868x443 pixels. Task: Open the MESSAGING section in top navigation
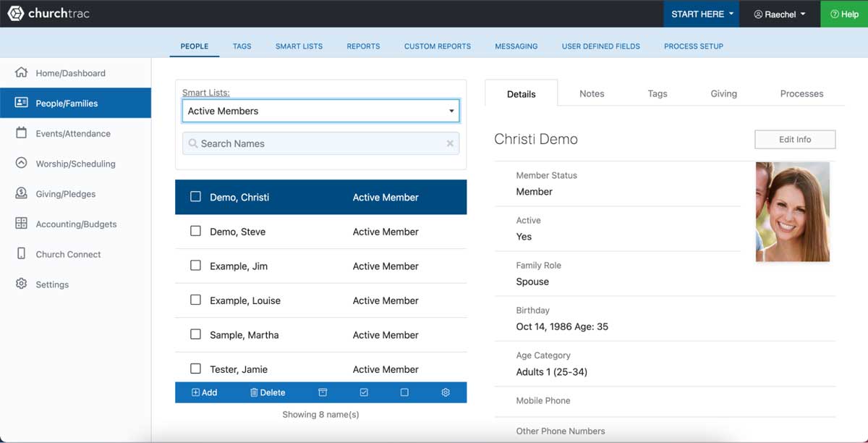click(x=516, y=46)
